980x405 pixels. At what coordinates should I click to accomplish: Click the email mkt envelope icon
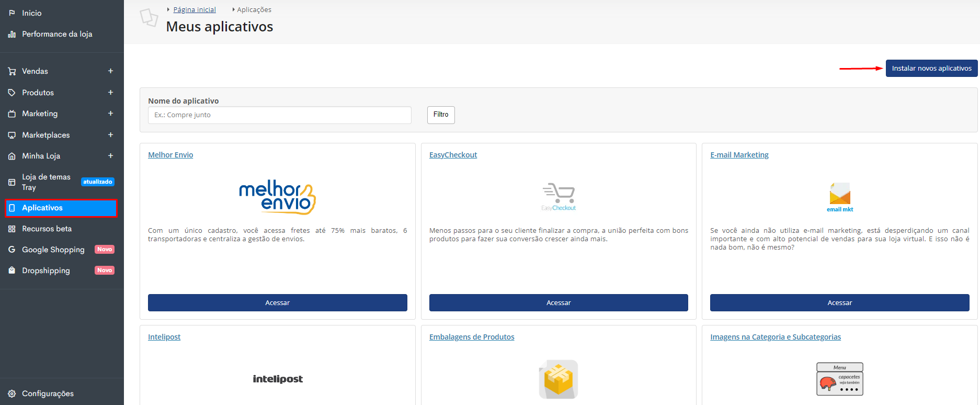[x=840, y=193]
